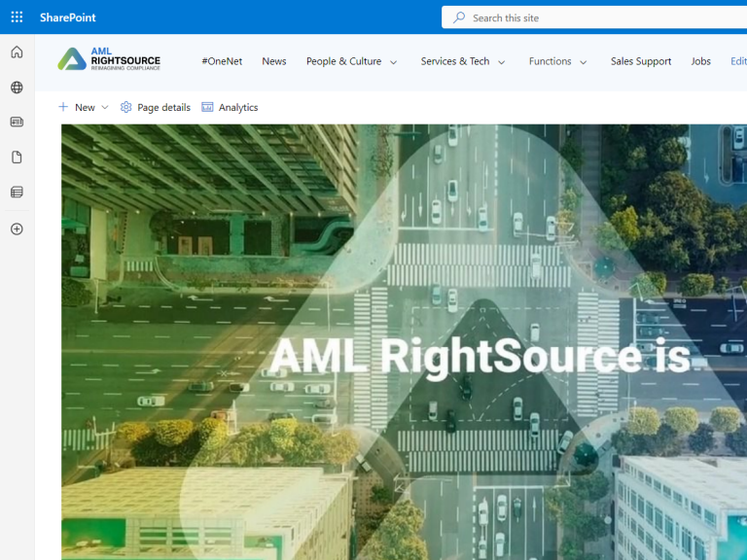Viewport: 747px width, 560px height.
Task: Click the Analytics chart icon
Action: point(207,107)
